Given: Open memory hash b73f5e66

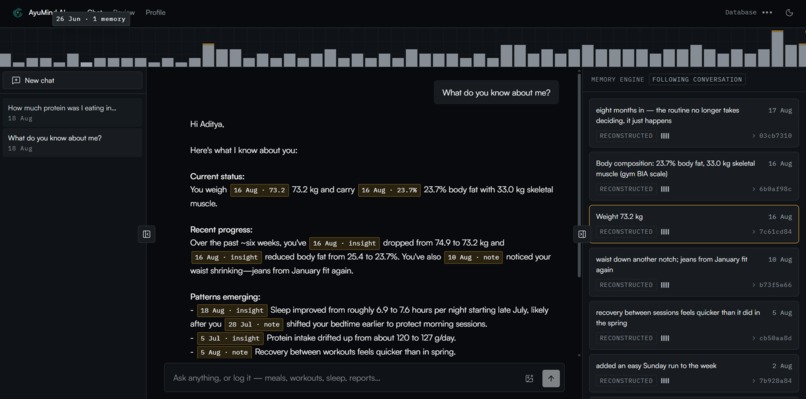Looking at the screenshot, I should pyautogui.click(x=772, y=285).
